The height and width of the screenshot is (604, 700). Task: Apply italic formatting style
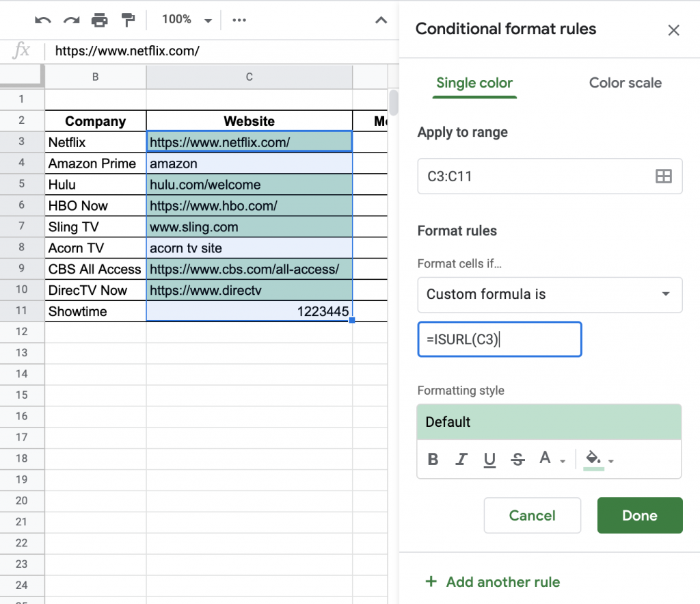point(461,459)
